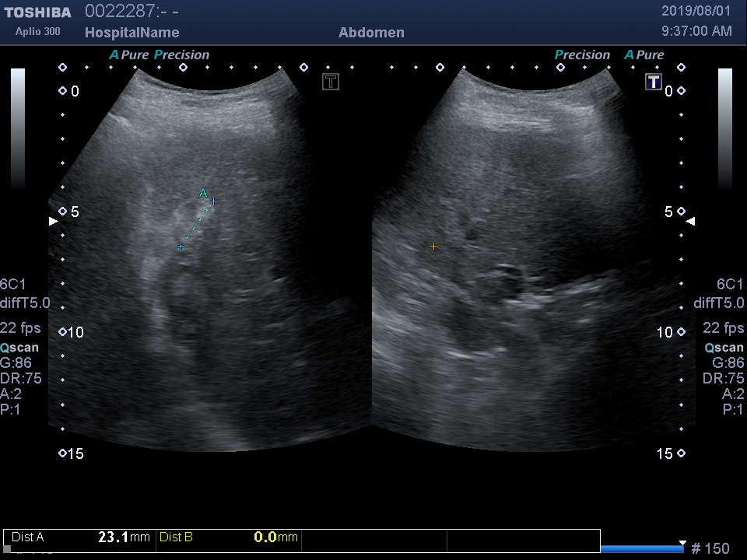
Task: Click the blue cine frame progress bar
Action: point(641,549)
